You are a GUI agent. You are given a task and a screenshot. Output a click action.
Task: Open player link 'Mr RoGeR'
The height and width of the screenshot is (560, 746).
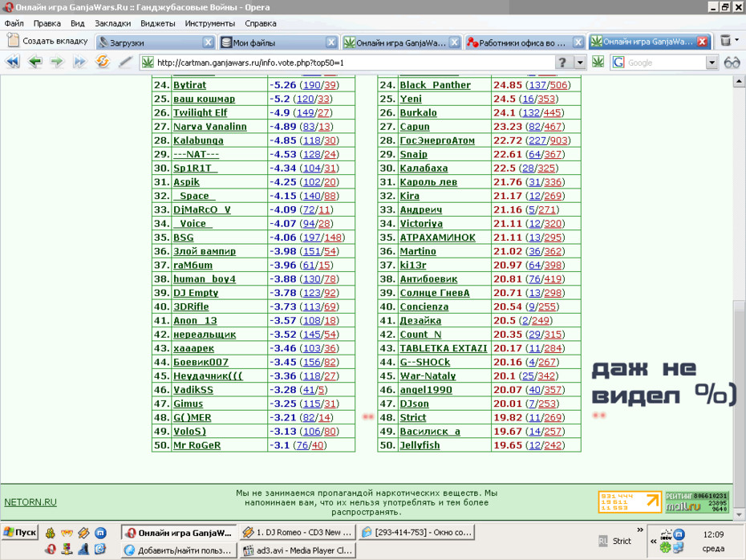coord(197,445)
